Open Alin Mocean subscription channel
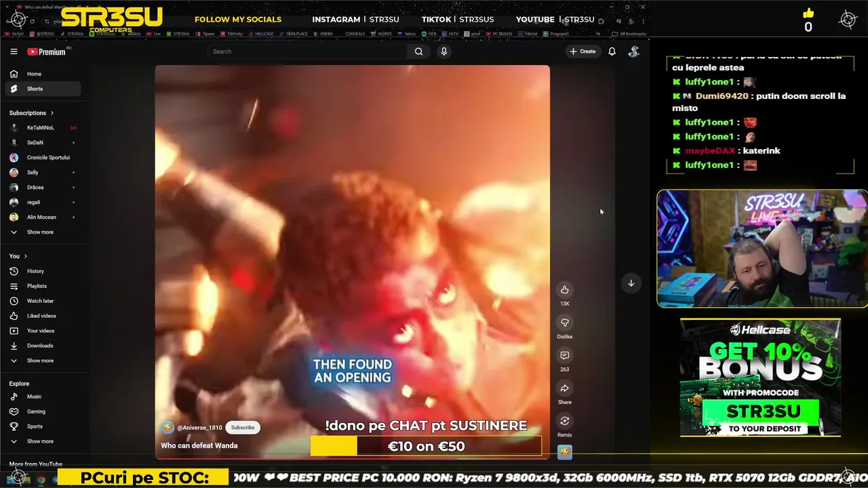This screenshot has height=488, width=868. coord(43,217)
